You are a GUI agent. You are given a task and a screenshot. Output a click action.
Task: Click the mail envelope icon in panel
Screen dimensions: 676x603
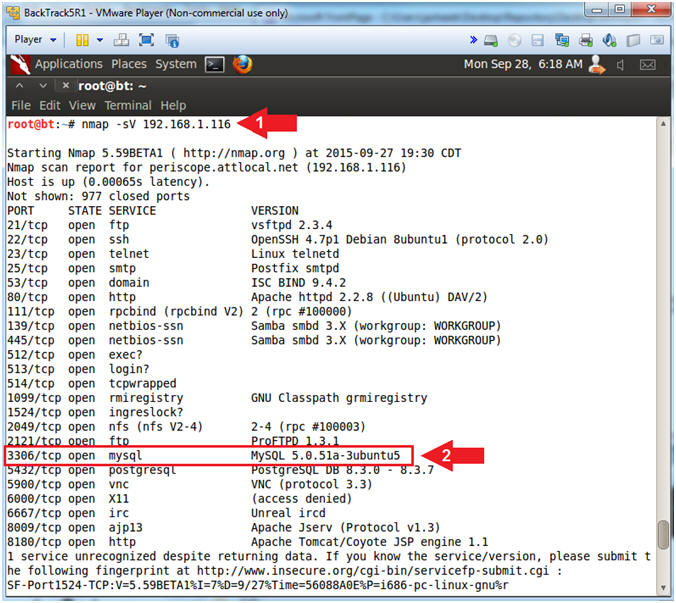(x=648, y=65)
